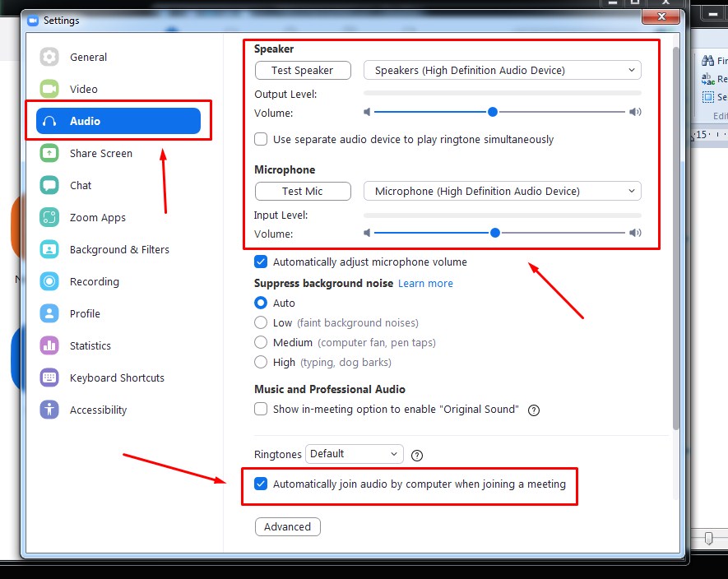Click the microphone Volume slider handle
The image size is (728, 579).
[x=495, y=233]
